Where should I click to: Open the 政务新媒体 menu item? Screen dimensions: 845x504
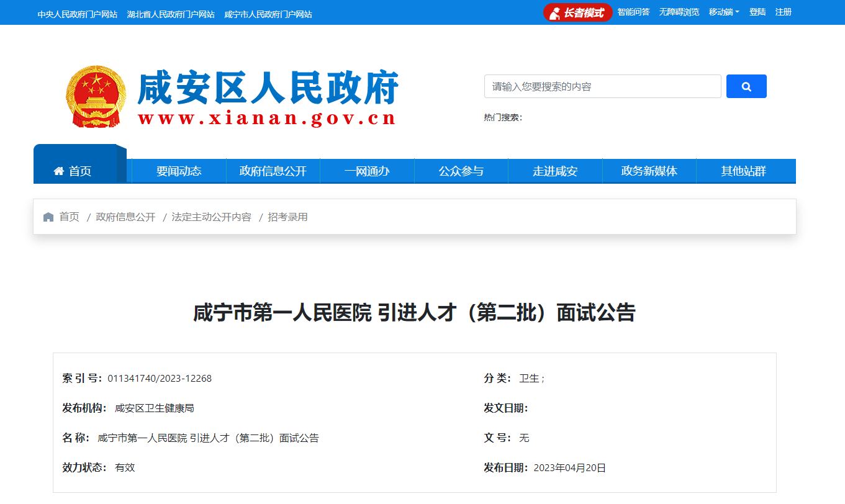coord(649,171)
